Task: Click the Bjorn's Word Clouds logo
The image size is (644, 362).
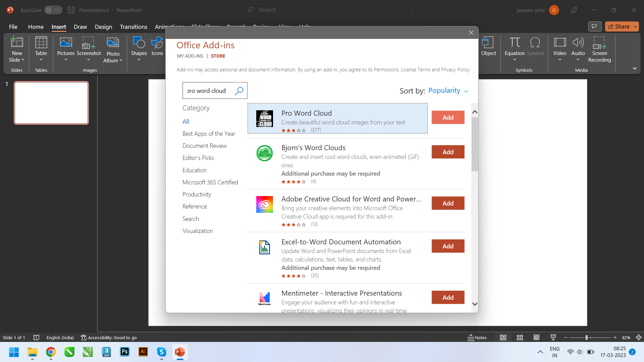Action: tap(265, 153)
